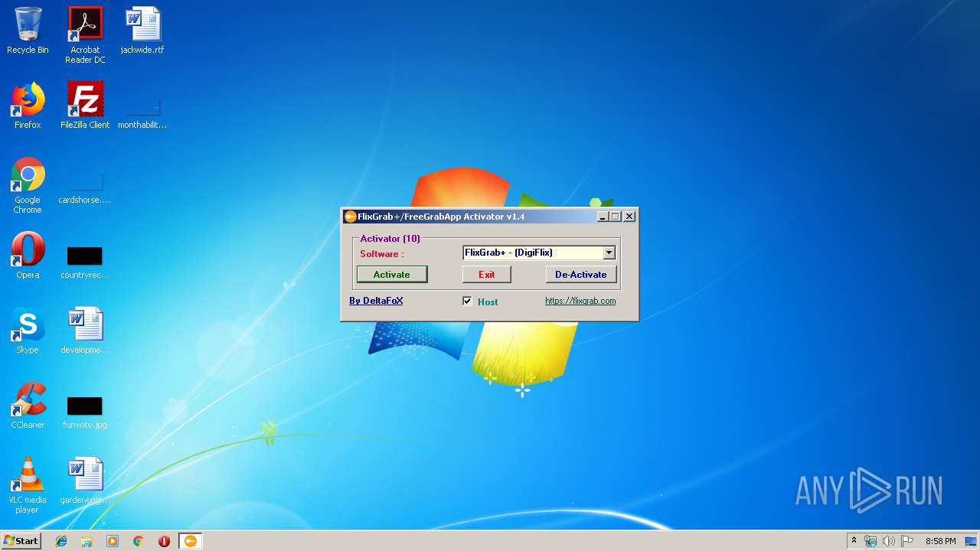Launch Google Chrome desktop shortcut
Image resolution: width=980 pixels, height=551 pixels.
pyautogui.click(x=28, y=185)
